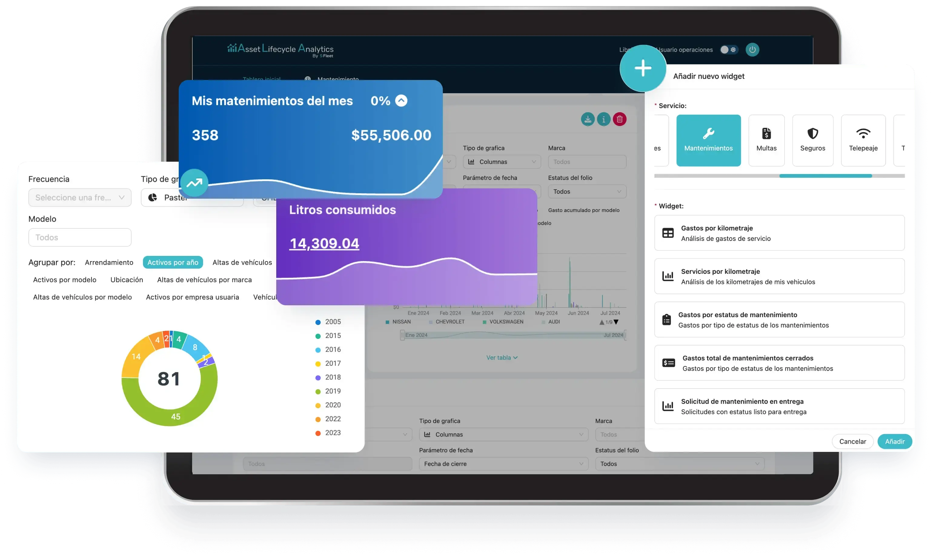Viewport: 932px width, 560px height.
Task: Click the legend next page down arrow
Action: pos(616,322)
